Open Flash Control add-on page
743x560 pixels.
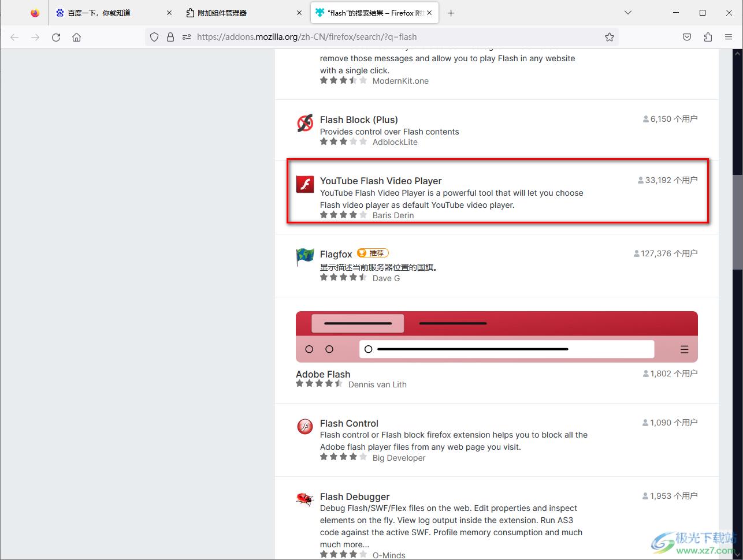(x=349, y=423)
